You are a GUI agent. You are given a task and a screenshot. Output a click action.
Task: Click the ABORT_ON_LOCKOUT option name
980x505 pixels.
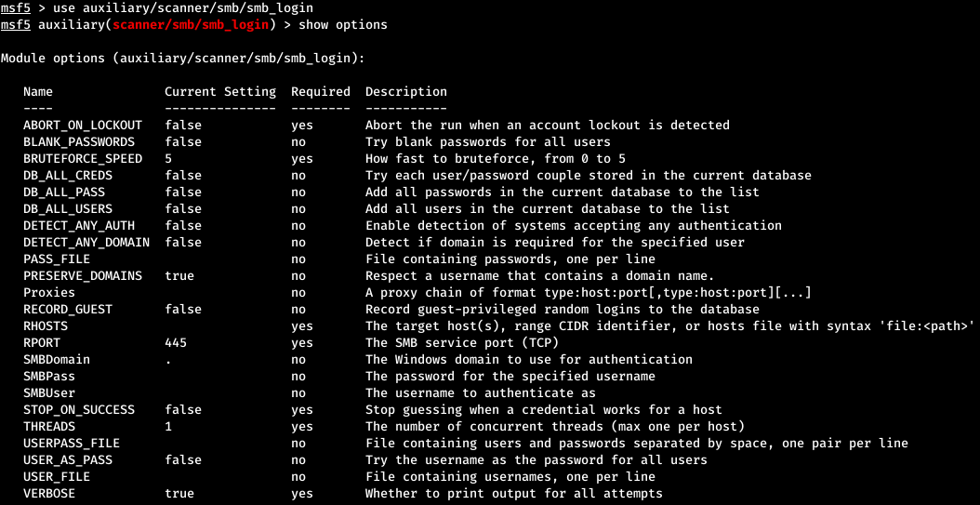[x=83, y=126]
